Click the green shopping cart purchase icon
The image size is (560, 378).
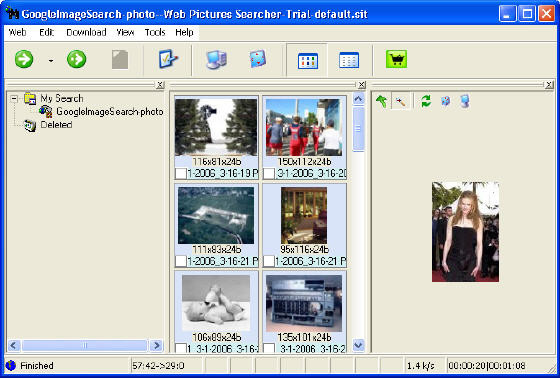click(396, 59)
